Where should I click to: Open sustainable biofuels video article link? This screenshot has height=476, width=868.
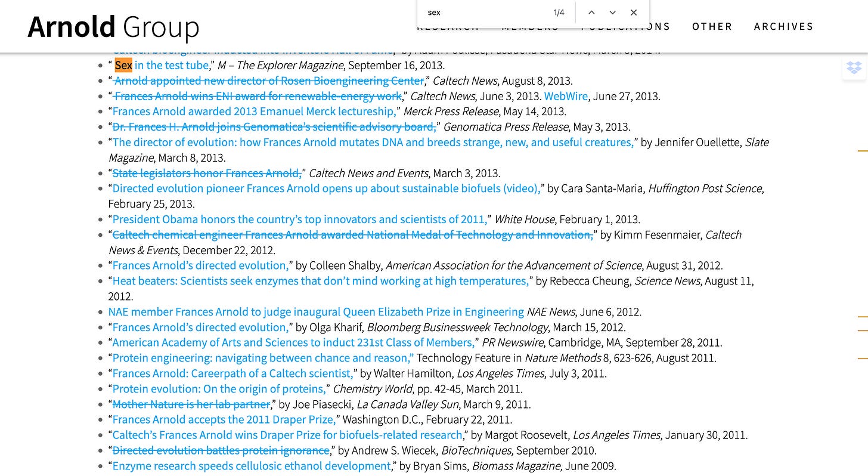tap(327, 188)
